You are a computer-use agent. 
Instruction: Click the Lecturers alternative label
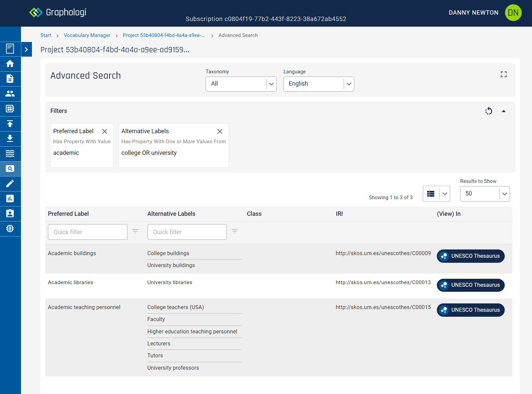pyautogui.click(x=159, y=344)
